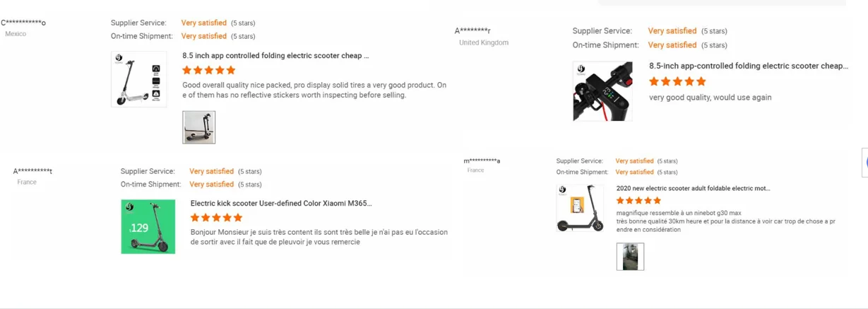Viewport: 868px width, 309px height.
Task: Click the five-star rating in the Mexico review
Action: [x=209, y=70]
